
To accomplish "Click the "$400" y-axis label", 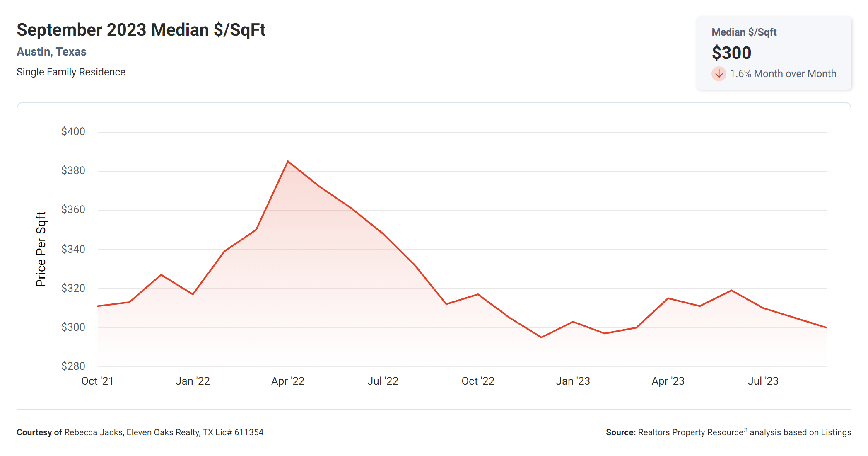I will (73, 132).
